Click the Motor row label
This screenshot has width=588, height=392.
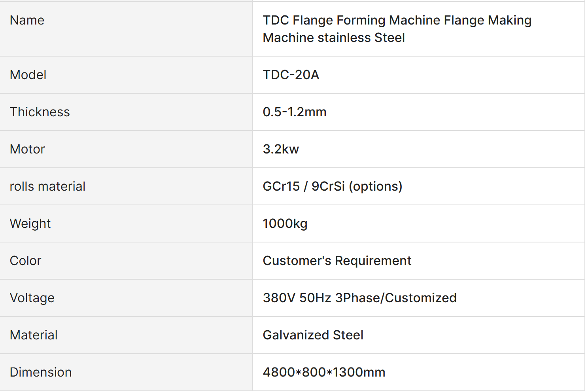pos(27,149)
